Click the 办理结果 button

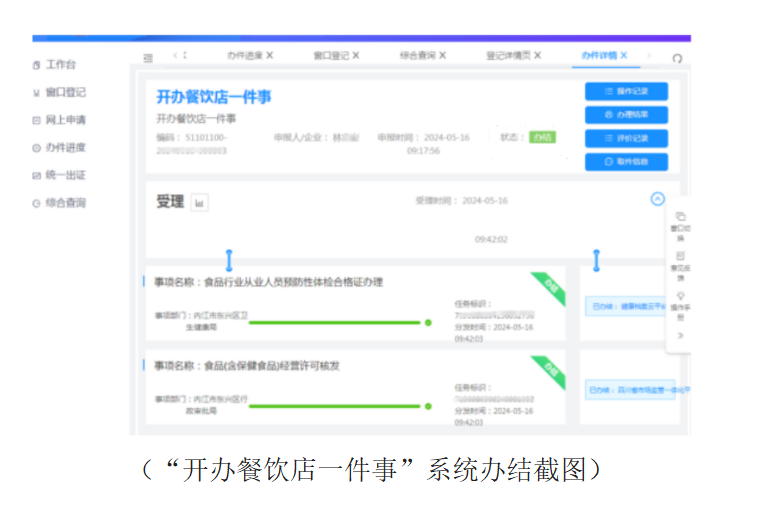tap(626, 115)
